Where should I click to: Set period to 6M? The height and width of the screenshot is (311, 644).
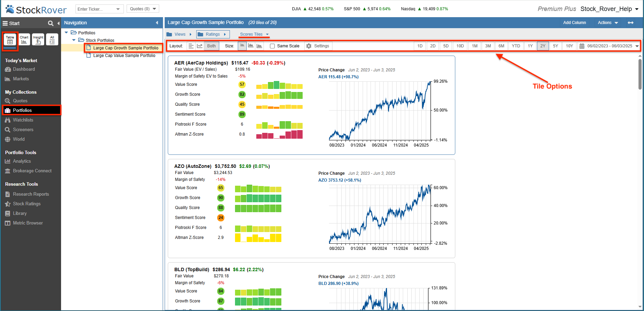coord(501,46)
